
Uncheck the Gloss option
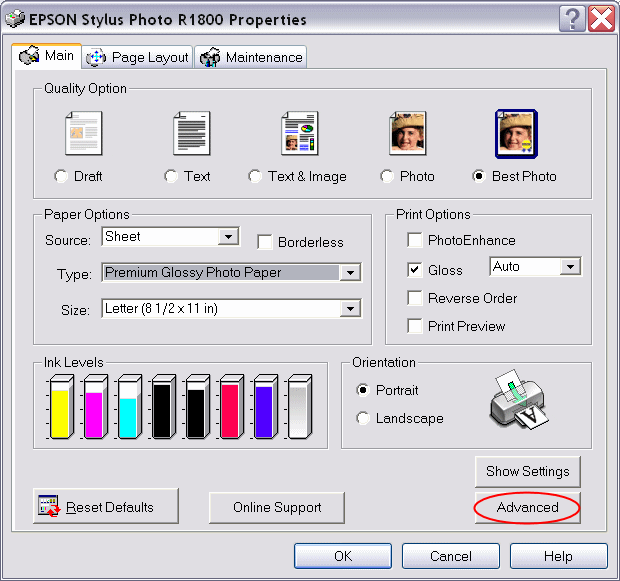coord(414,270)
